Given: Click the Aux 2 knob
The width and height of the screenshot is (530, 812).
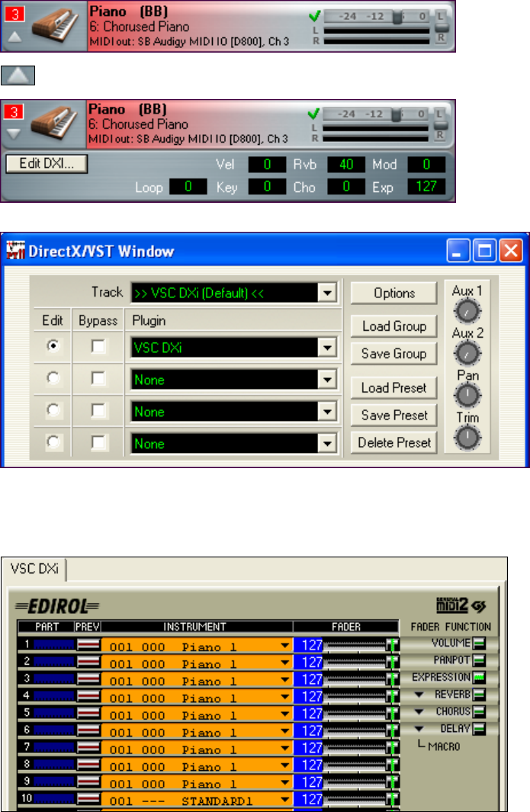Looking at the screenshot, I should coord(467,353).
